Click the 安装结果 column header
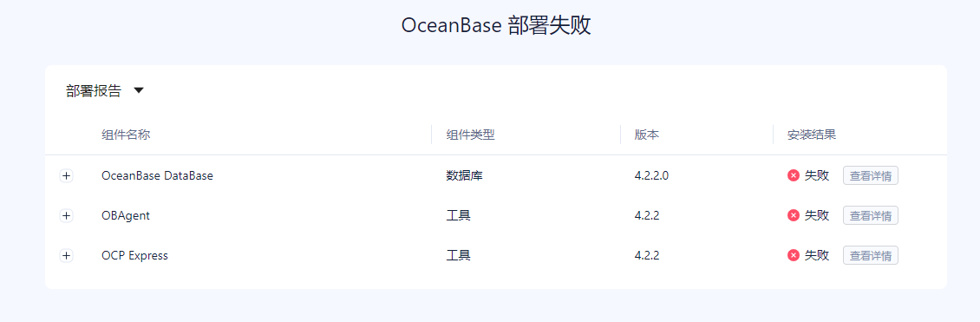The height and width of the screenshot is (322, 980). (812, 135)
